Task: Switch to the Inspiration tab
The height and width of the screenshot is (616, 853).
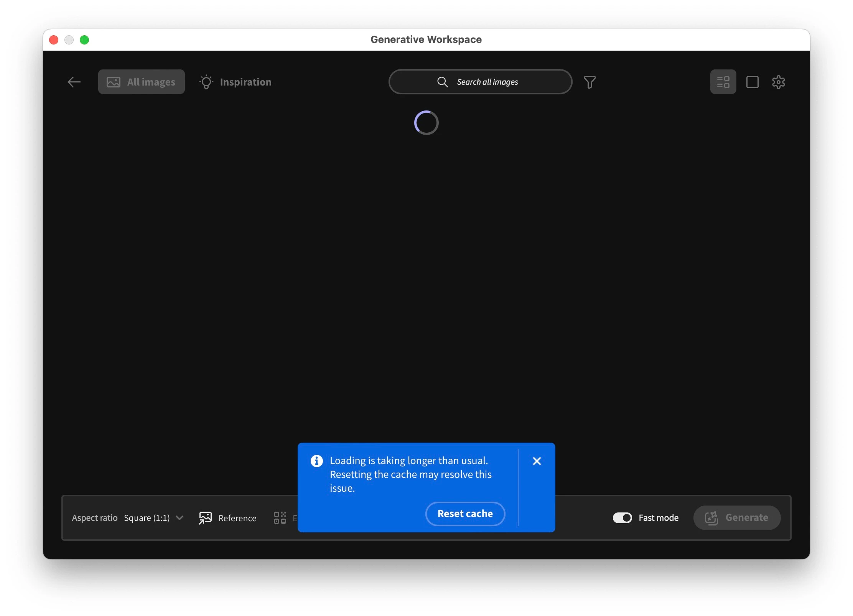Action: tap(235, 82)
